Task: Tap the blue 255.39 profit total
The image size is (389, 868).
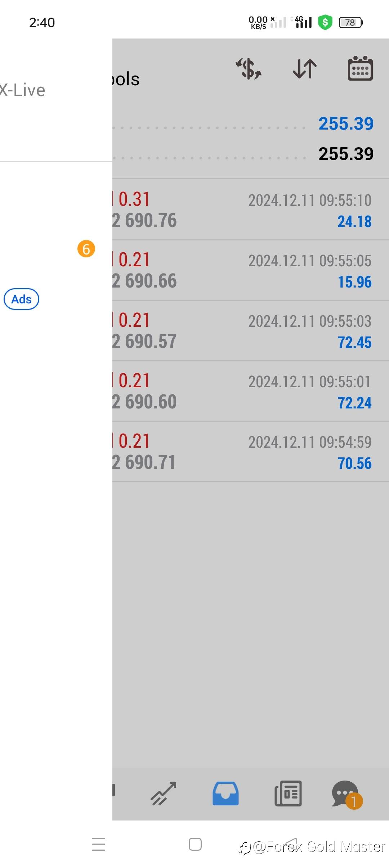Action: (346, 124)
